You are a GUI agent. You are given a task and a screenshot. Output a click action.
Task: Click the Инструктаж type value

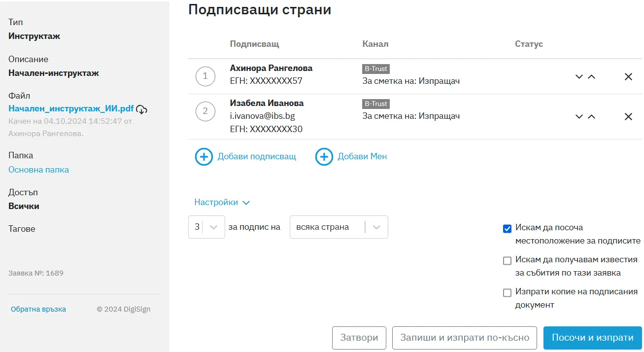click(x=34, y=36)
